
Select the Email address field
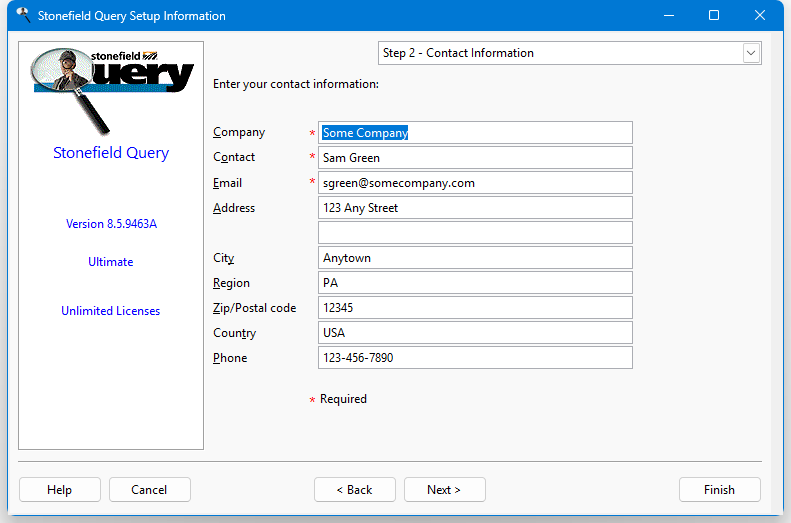[x=475, y=183]
